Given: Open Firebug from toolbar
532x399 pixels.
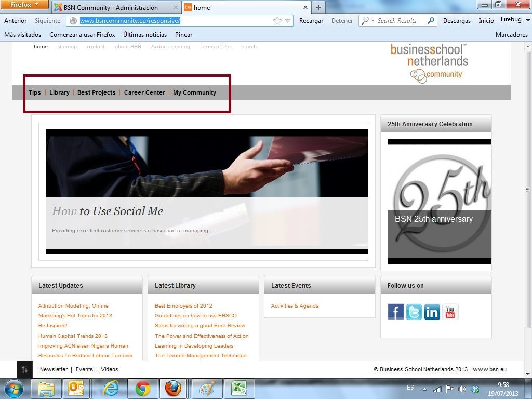Looking at the screenshot, I should (511, 19).
